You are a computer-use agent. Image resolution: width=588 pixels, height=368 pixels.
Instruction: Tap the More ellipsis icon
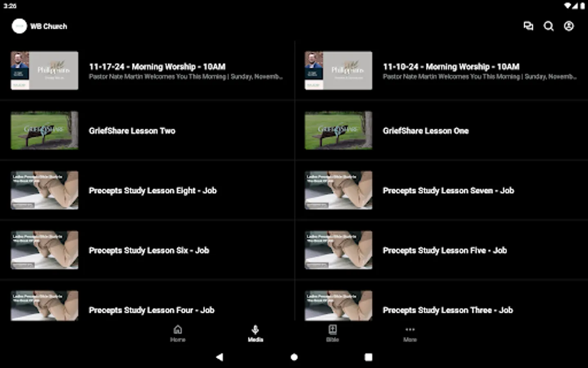tap(410, 329)
